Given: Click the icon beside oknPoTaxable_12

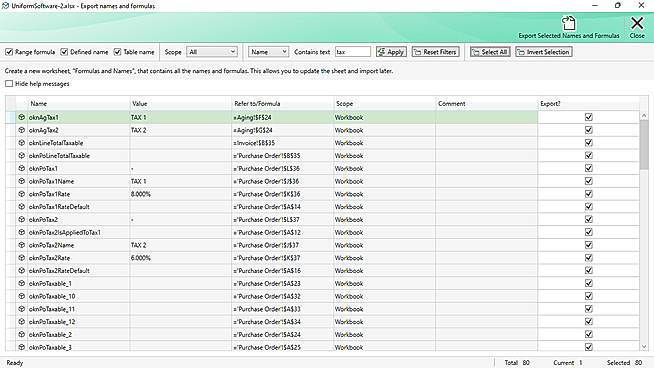Looking at the screenshot, I should tap(22, 322).
